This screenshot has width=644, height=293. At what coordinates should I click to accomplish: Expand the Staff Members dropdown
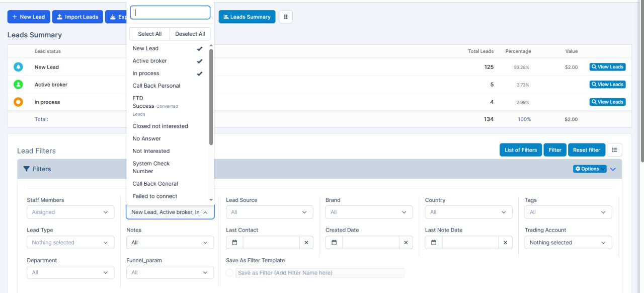(70, 212)
